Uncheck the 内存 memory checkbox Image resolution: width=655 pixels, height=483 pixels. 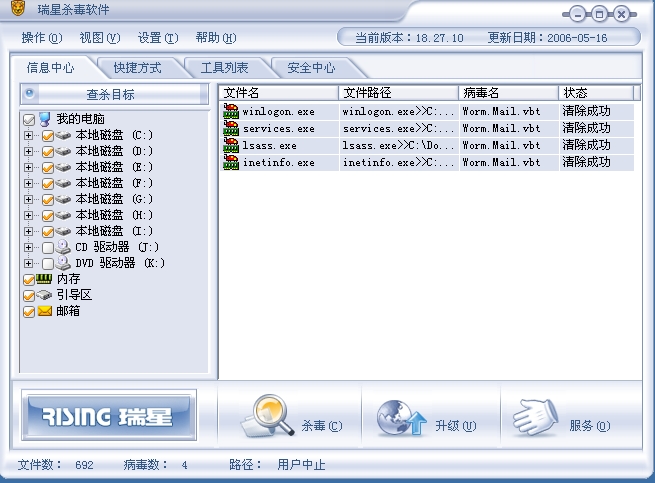[x=29, y=280]
